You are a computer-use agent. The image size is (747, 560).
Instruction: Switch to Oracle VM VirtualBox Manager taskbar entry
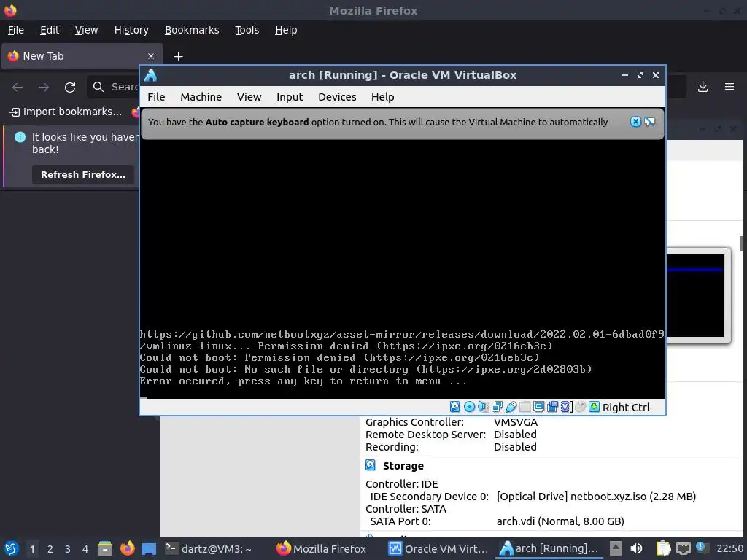438,548
